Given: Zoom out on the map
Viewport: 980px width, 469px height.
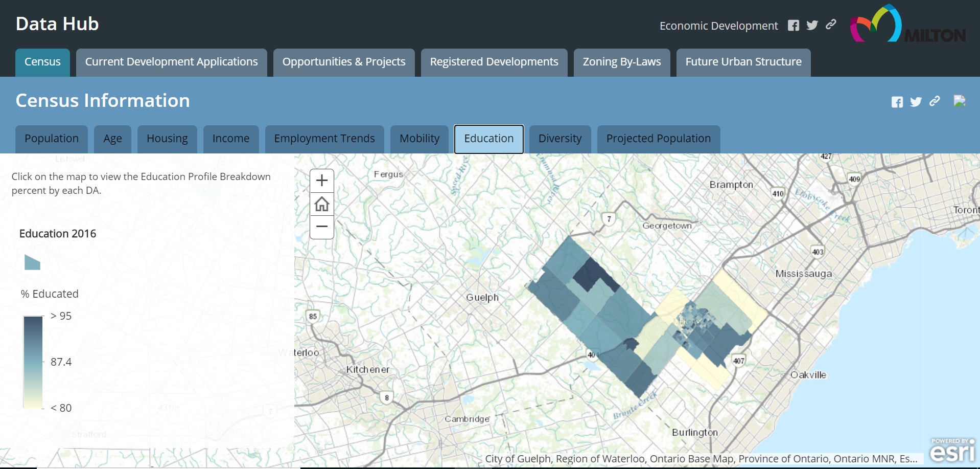Looking at the screenshot, I should tap(322, 227).
